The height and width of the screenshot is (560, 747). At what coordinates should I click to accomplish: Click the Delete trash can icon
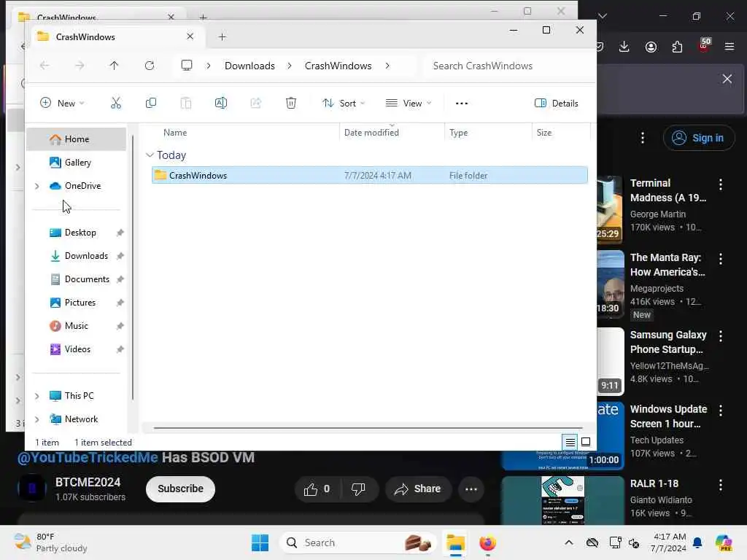pyautogui.click(x=290, y=103)
